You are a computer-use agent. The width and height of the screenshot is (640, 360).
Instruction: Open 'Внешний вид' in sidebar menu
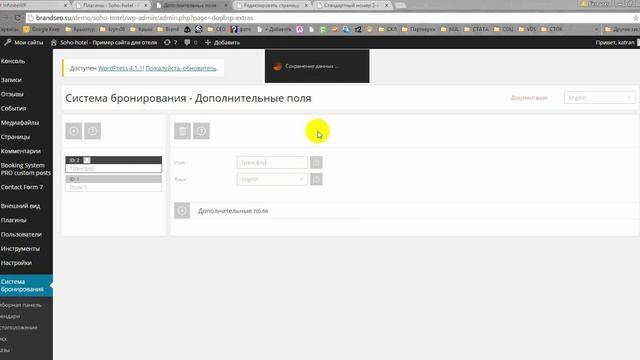pyautogui.click(x=20, y=206)
